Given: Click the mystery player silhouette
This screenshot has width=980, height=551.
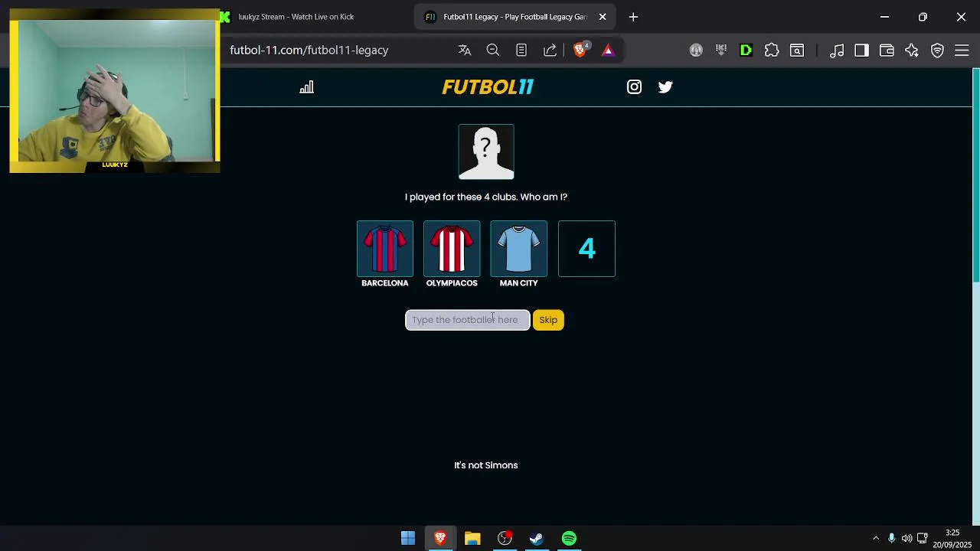Looking at the screenshot, I should click(486, 152).
